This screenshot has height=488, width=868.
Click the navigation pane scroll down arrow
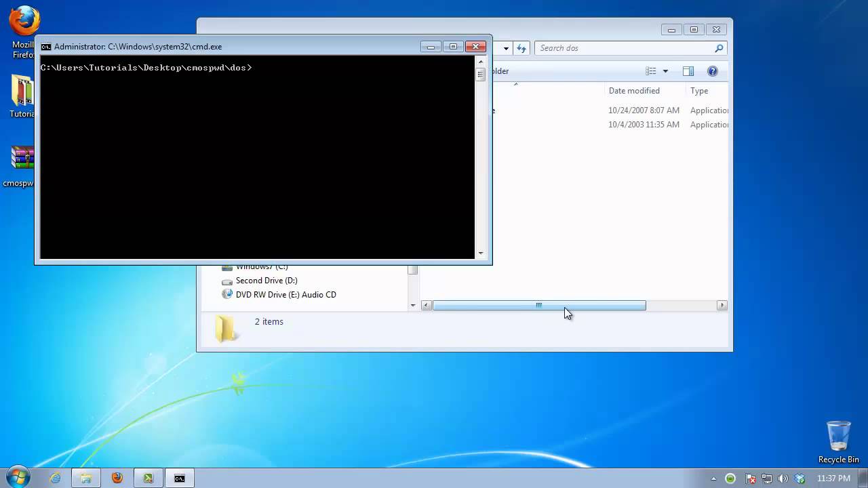coord(413,306)
